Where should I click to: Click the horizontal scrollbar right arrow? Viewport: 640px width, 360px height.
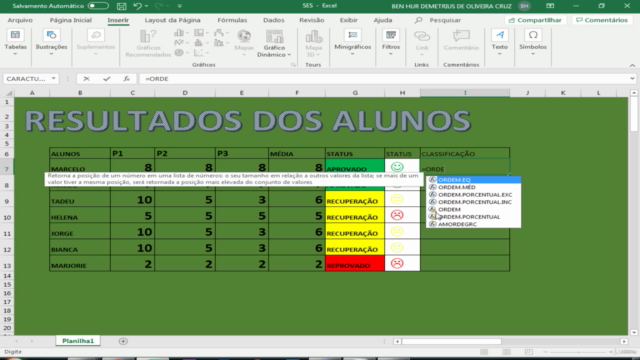tap(624, 341)
